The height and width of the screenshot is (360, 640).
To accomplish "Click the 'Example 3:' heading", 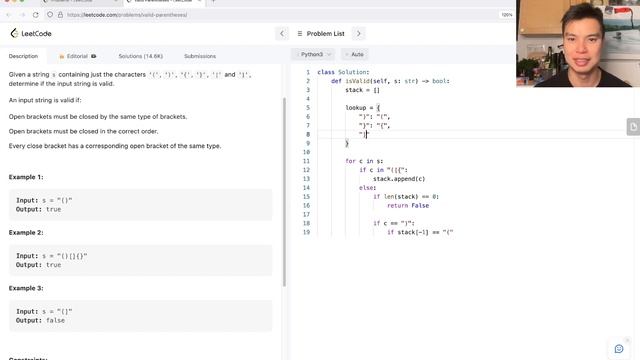I will point(26,288).
